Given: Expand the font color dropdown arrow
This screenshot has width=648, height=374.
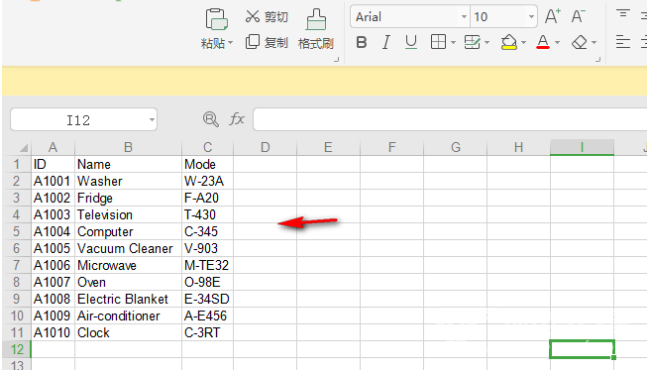Looking at the screenshot, I should point(557,43).
